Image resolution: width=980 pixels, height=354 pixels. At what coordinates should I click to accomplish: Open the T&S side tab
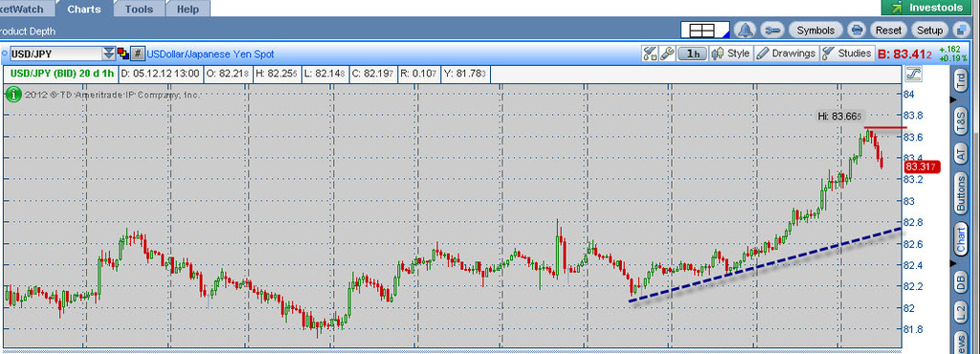[x=960, y=121]
